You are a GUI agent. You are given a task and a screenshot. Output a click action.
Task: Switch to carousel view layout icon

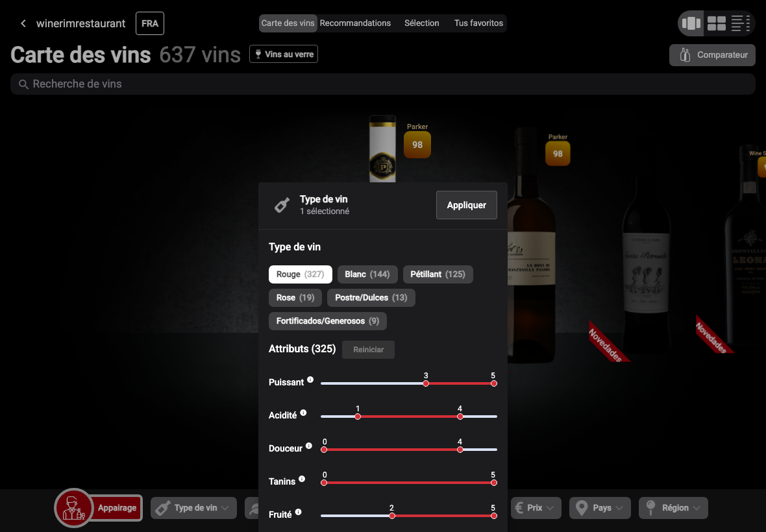(x=691, y=23)
